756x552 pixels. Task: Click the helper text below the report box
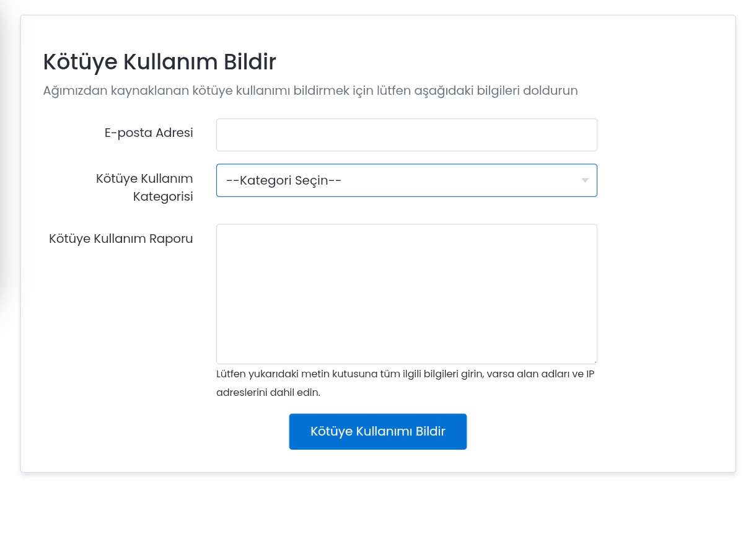[x=405, y=383]
